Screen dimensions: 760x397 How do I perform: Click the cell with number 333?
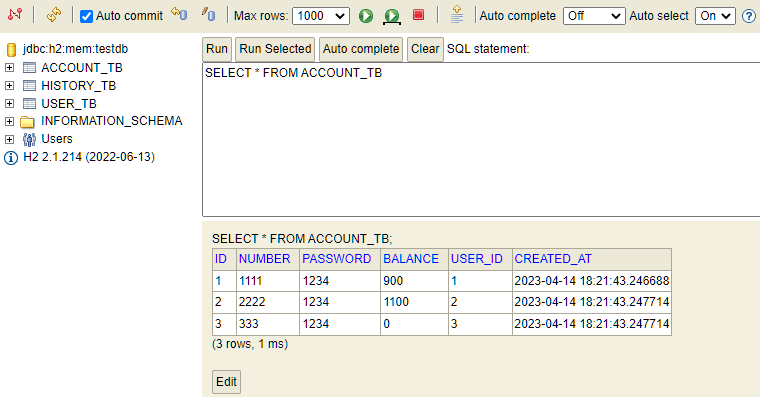268,324
